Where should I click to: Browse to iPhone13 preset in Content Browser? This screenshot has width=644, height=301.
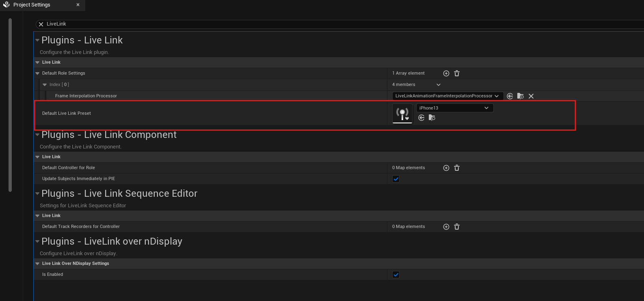[x=432, y=118]
